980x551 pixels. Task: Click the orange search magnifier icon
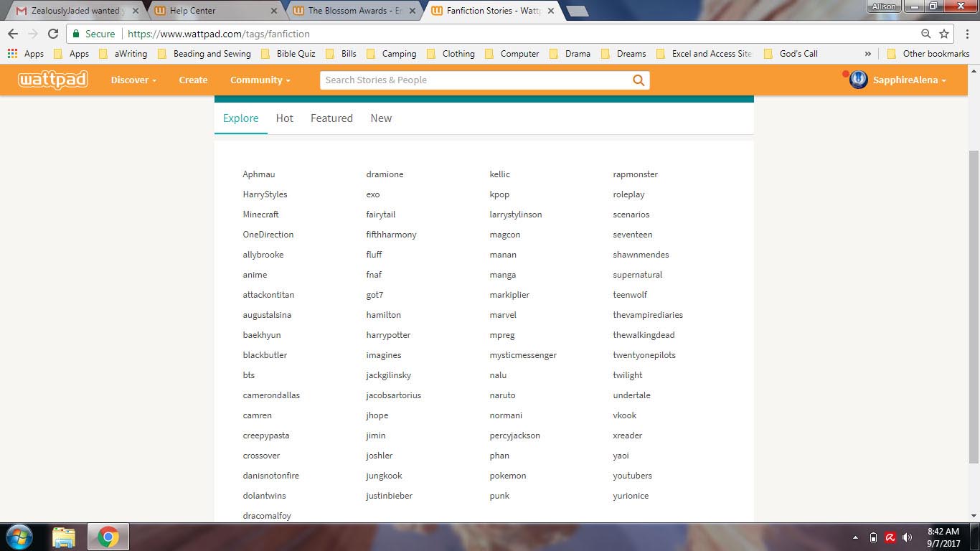tap(639, 80)
